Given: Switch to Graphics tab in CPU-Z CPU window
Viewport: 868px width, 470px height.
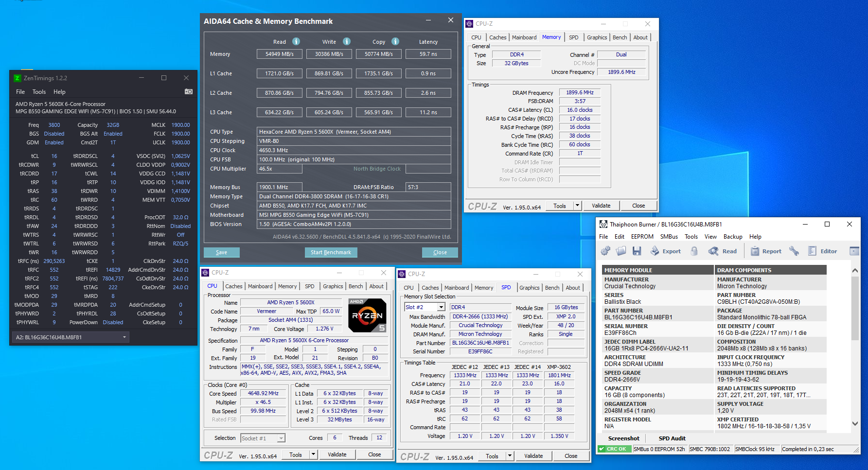Looking at the screenshot, I should pyautogui.click(x=333, y=286).
